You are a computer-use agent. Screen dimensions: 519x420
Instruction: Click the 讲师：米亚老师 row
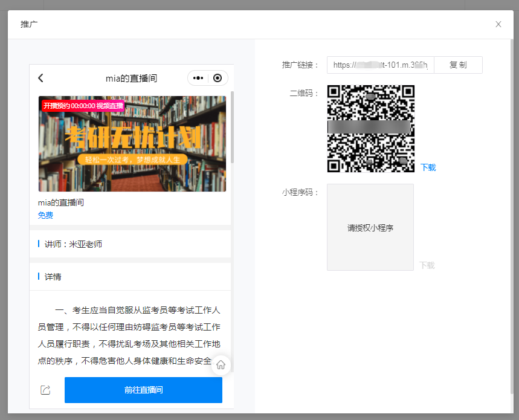[130, 244]
